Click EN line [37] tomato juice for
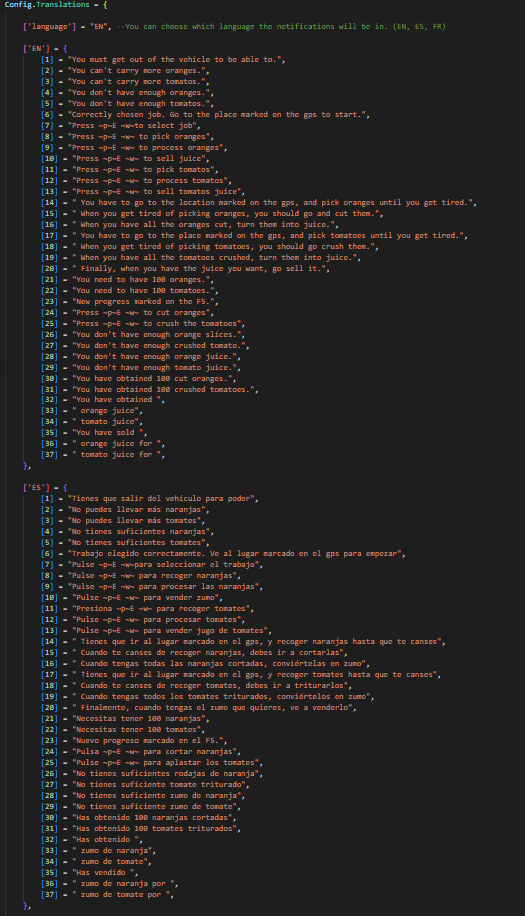The image size is (525, 916). [103, 455]
